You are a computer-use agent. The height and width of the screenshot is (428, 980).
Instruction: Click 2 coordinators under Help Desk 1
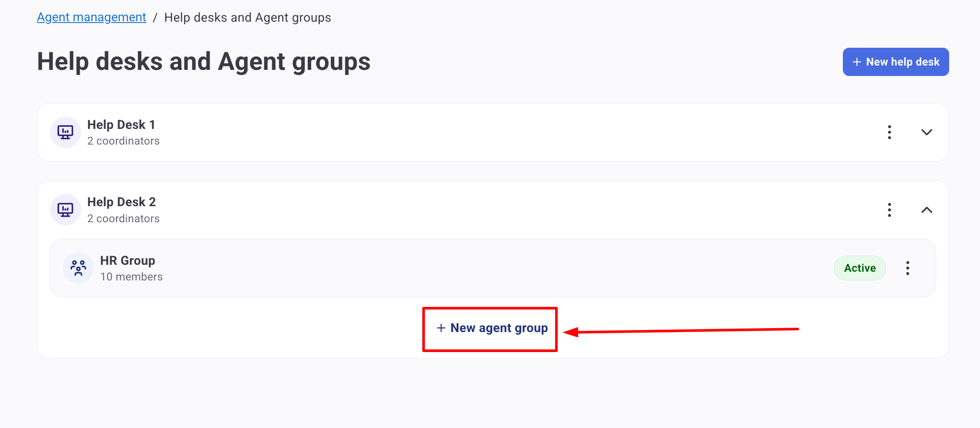tap(124, 141)
